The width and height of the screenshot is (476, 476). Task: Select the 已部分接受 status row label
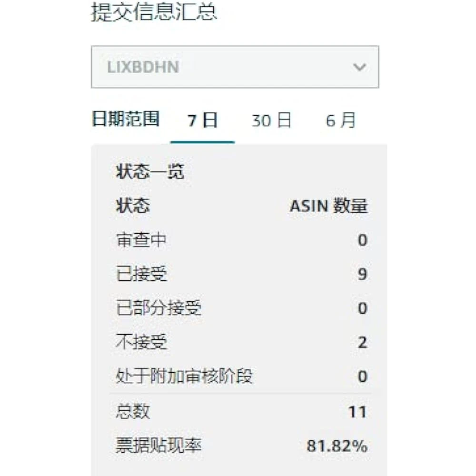point(159,308)
